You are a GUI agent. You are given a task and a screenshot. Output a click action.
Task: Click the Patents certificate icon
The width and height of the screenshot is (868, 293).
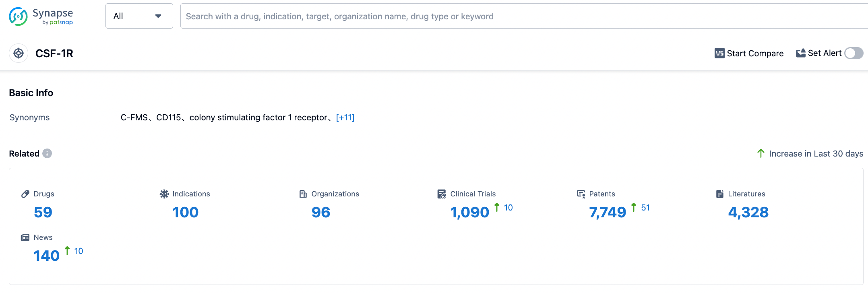click(x=581, y=194)
